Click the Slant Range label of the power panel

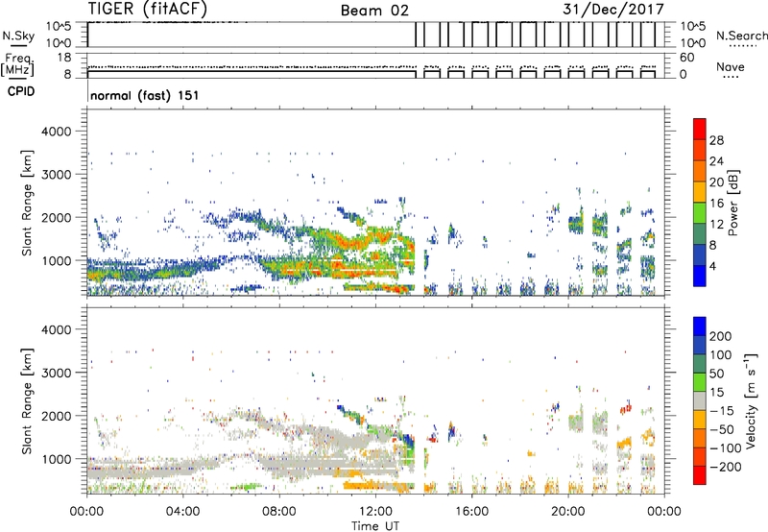click(x=27, y=203)
